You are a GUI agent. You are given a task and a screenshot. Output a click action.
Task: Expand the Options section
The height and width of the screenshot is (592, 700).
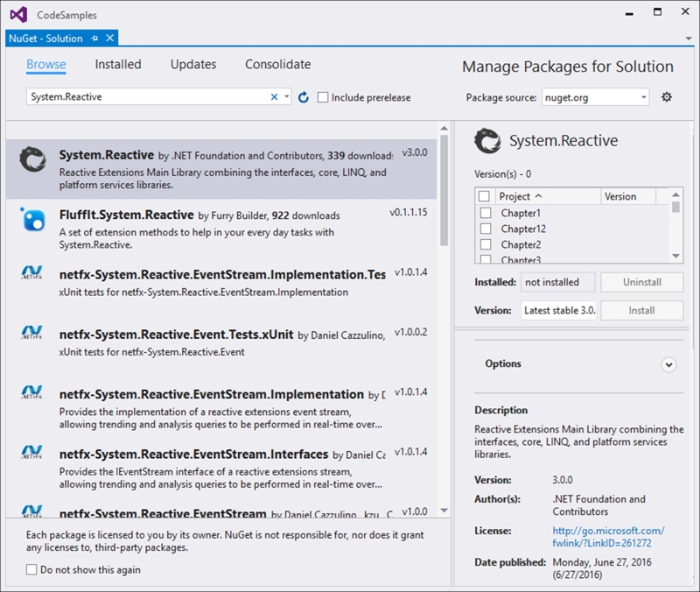point(668,364)
